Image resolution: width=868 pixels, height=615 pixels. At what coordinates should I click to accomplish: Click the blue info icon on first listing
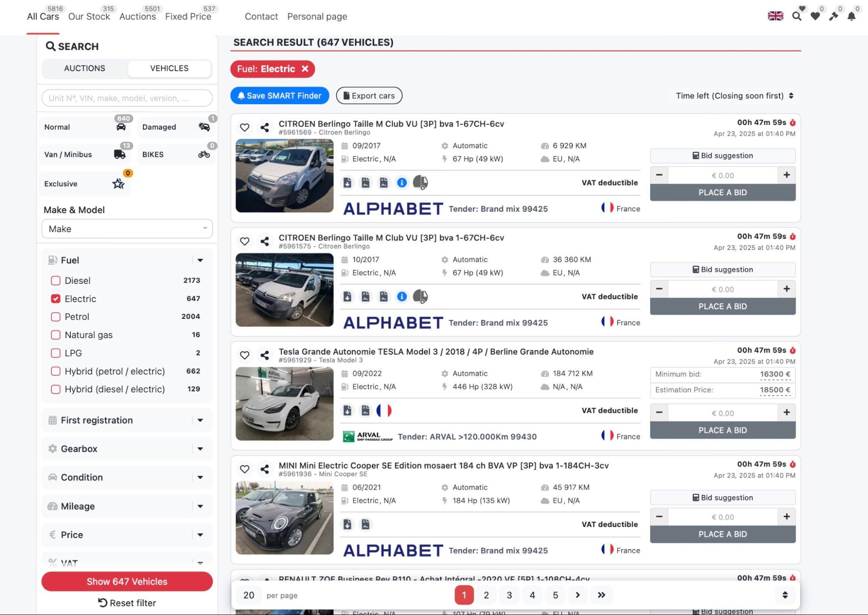(402, 183)
